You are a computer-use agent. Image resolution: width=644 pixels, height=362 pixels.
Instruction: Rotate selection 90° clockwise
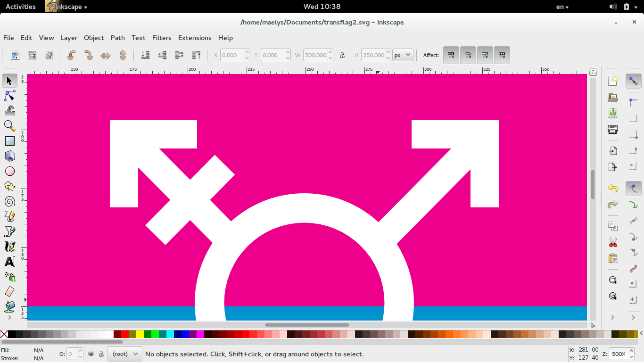click(88, 55)
